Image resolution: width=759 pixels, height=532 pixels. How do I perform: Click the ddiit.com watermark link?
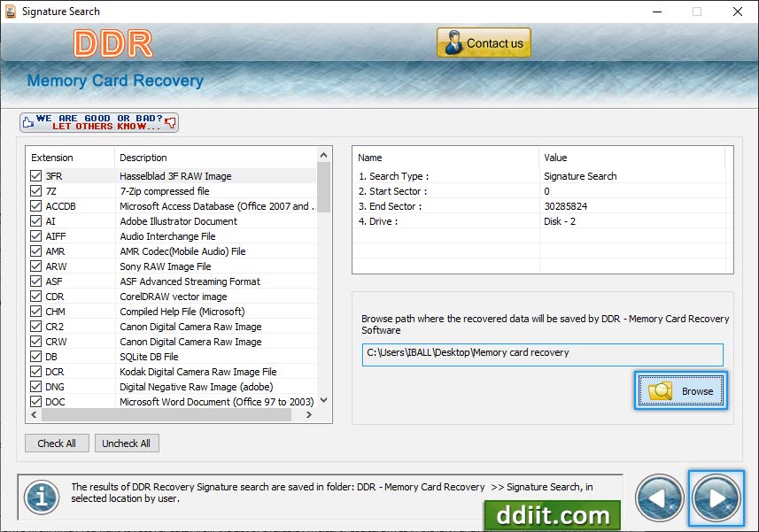tap(552, 515)
